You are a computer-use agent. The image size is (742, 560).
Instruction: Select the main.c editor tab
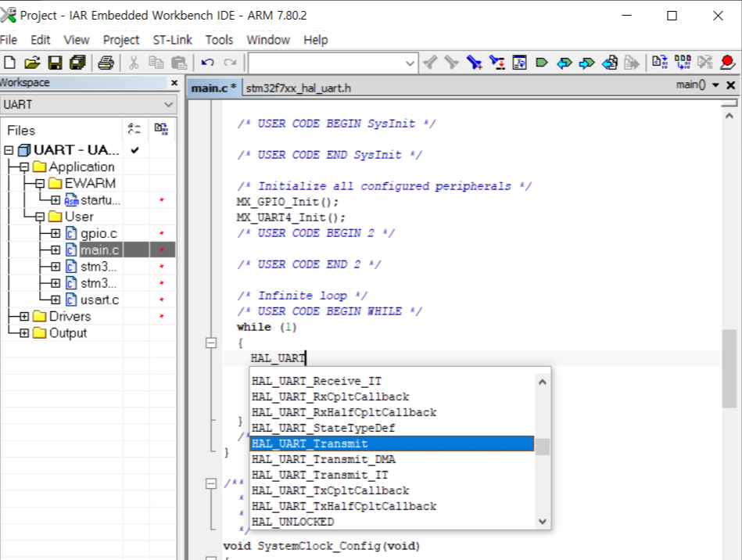pos(214,88)
